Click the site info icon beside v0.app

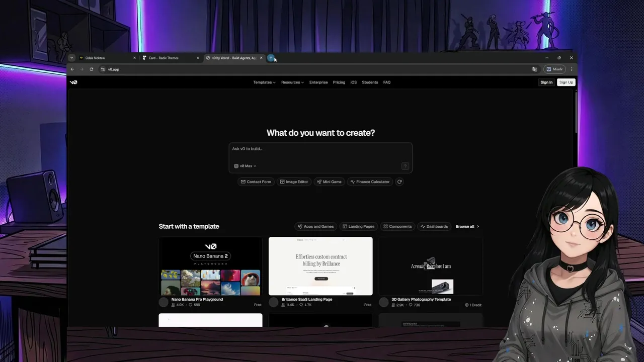tap(103, 69)
